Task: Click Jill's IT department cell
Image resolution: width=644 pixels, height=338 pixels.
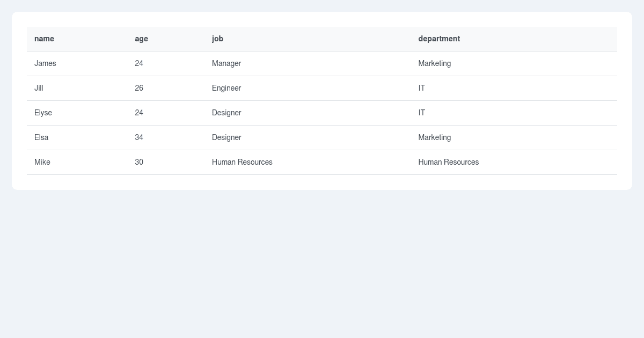Action: click(x=514, y=88)
